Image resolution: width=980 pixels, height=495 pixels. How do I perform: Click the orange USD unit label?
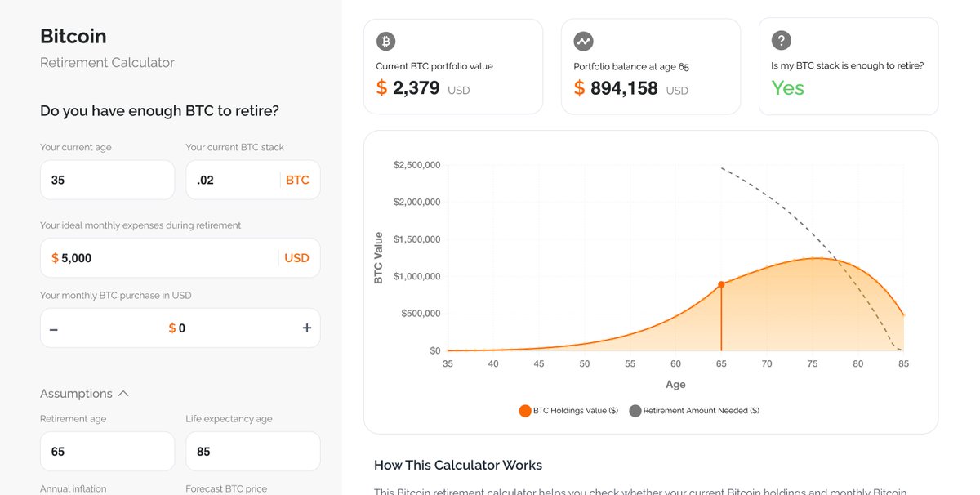296,258
